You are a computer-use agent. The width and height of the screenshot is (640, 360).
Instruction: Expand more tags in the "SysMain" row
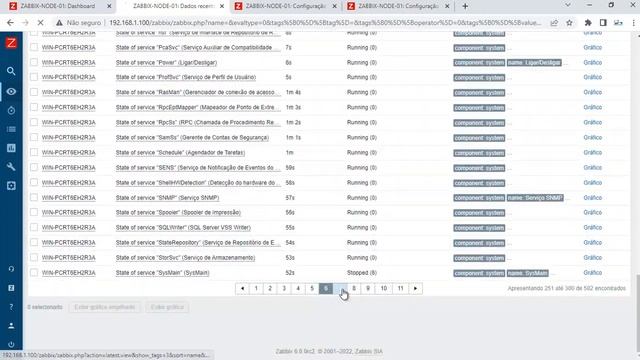pos(552,273)
